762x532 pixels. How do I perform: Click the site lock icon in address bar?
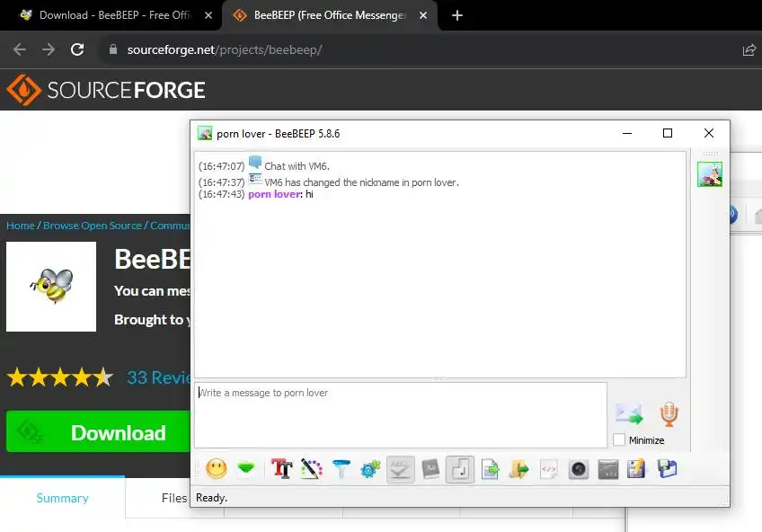pyautogui.click(x=113, y=49)
